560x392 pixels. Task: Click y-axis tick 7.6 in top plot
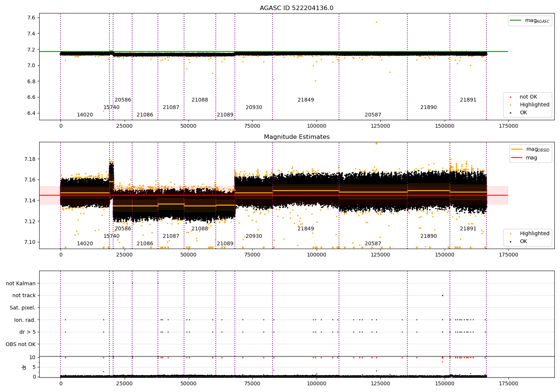click(x=31, y=18)
